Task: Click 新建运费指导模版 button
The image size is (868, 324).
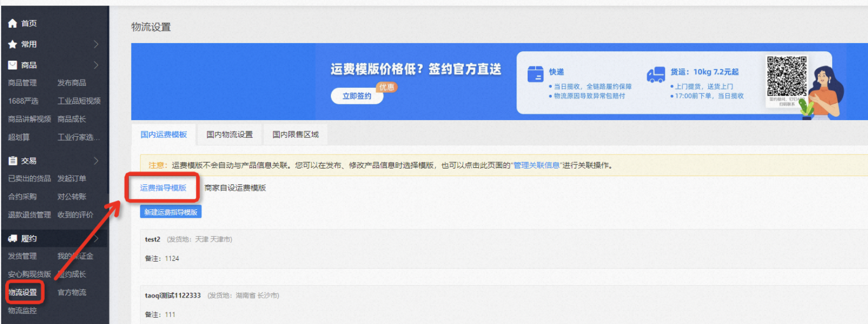Action: 171,212
